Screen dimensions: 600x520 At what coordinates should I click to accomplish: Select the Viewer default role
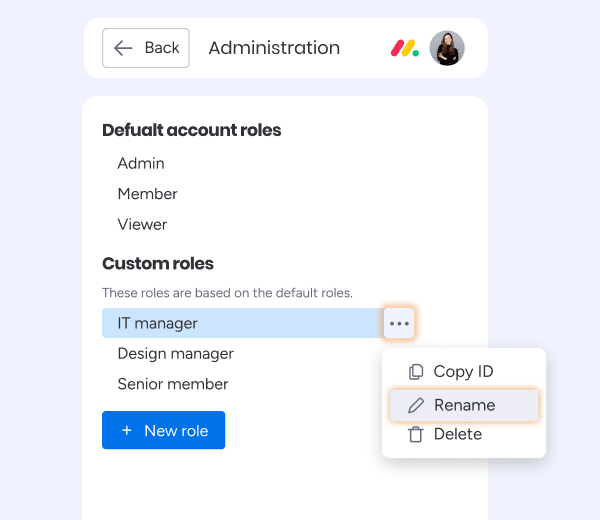click(142, 225)
